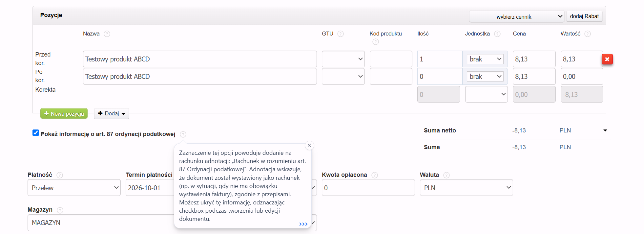Expand the Przelew payment method dropdown

point(74,188)
